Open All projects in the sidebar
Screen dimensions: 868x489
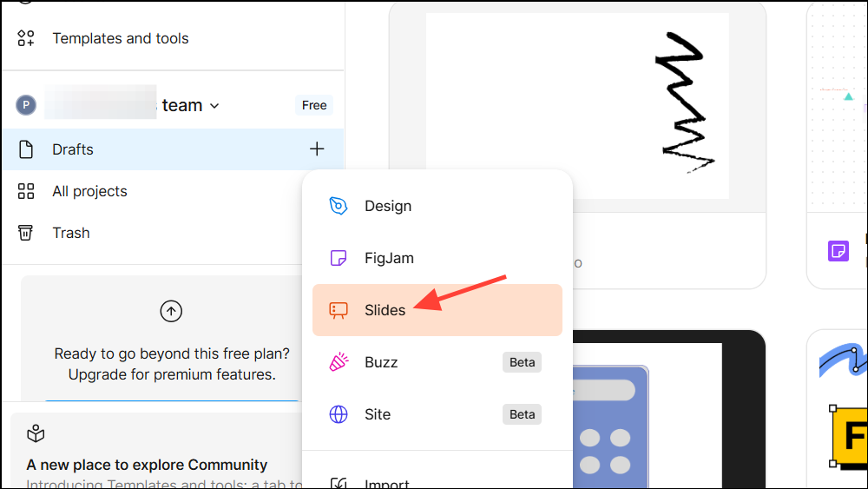[x=89, y=191]
